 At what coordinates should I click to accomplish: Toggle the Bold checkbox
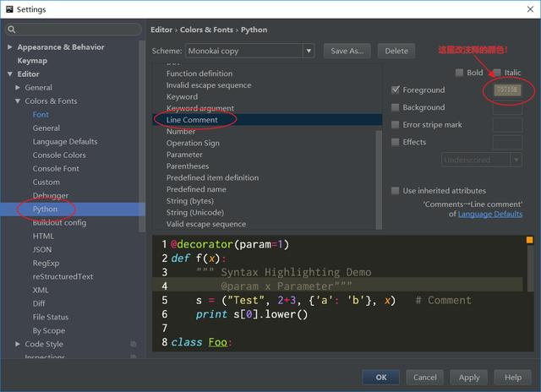coord(459,73)
